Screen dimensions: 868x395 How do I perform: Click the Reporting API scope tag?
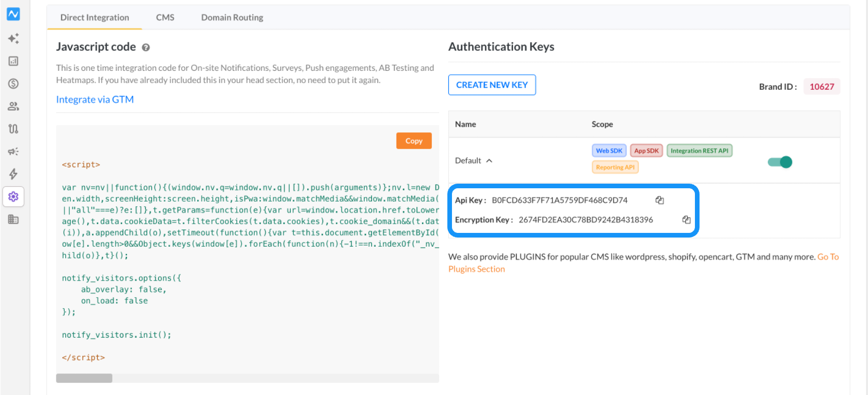click(x=615, y=167)
